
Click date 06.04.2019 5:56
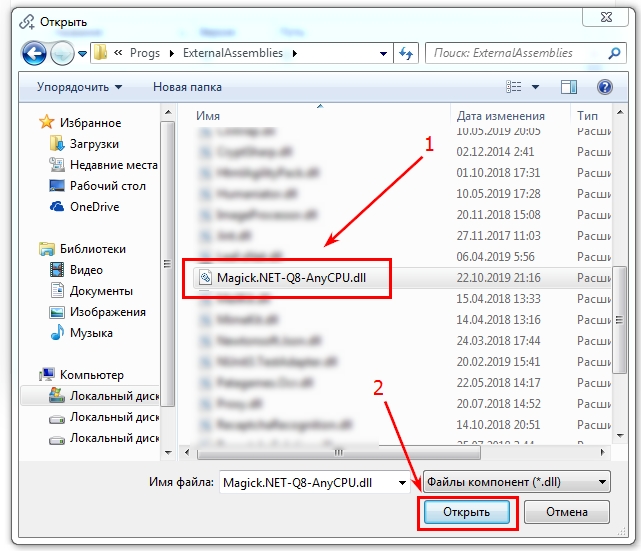(495, 257)
